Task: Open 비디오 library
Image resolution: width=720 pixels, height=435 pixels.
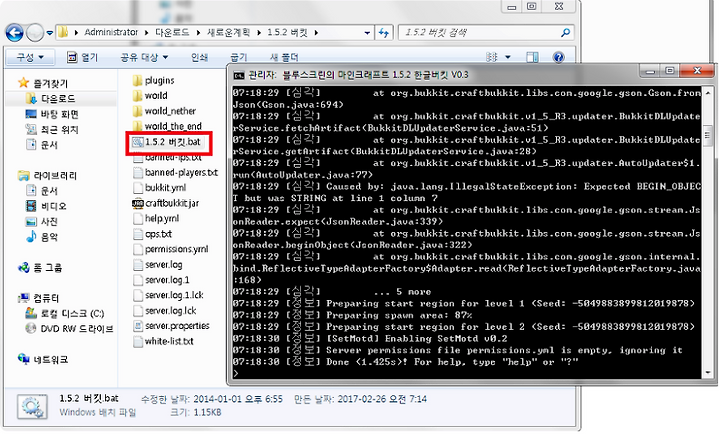Action: point(46,206)
